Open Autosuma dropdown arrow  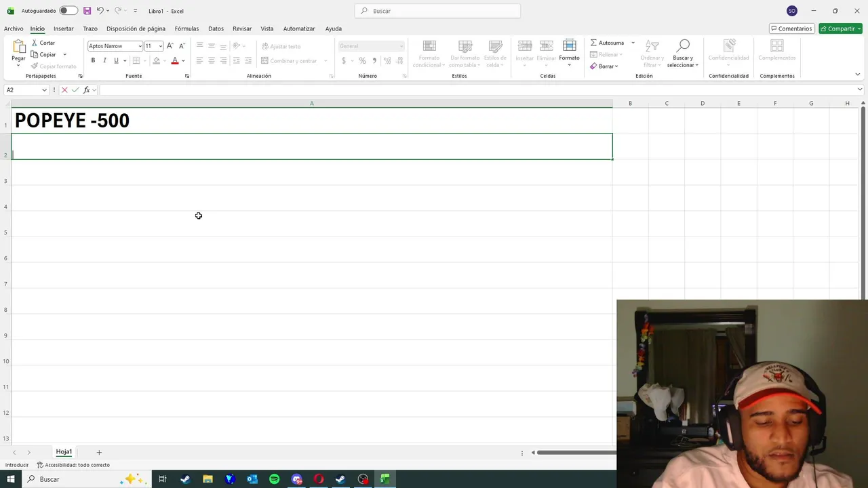633,43
